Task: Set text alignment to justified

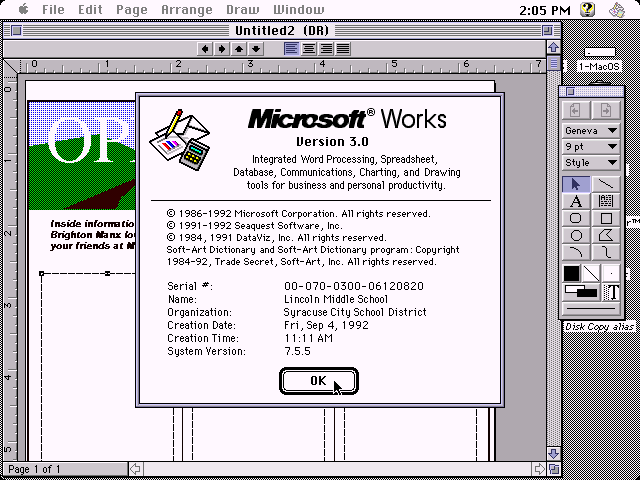Action: coord(343,49)
